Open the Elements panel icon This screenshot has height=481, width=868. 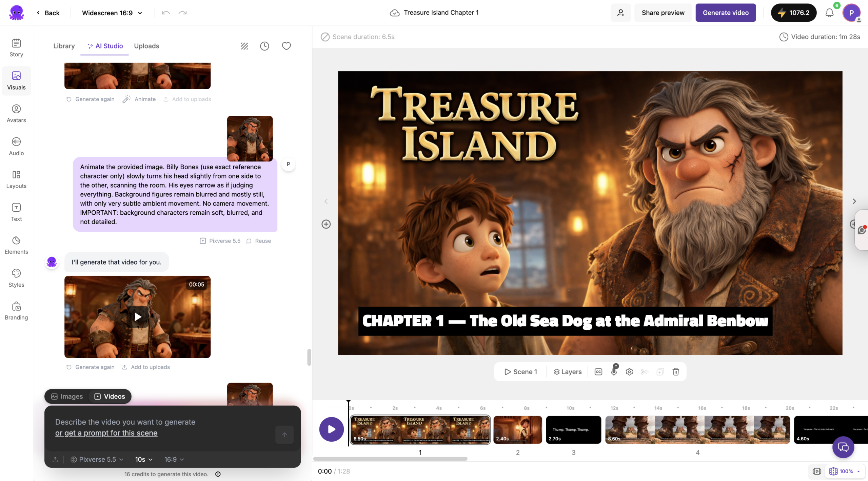point(16,245)
